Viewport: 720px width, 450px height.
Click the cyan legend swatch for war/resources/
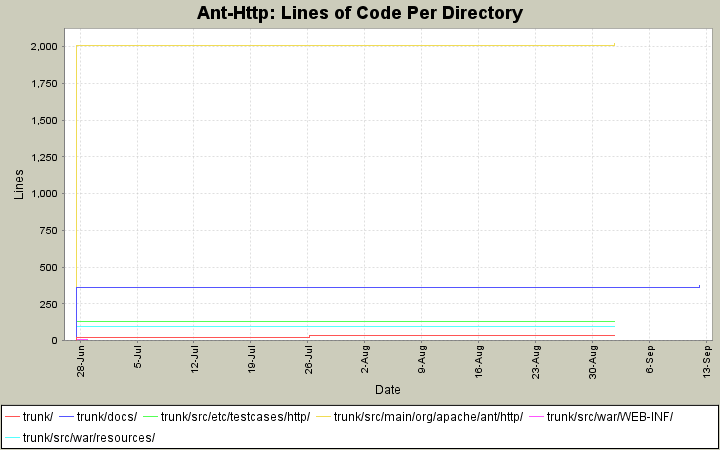click(x=12, y=438)
